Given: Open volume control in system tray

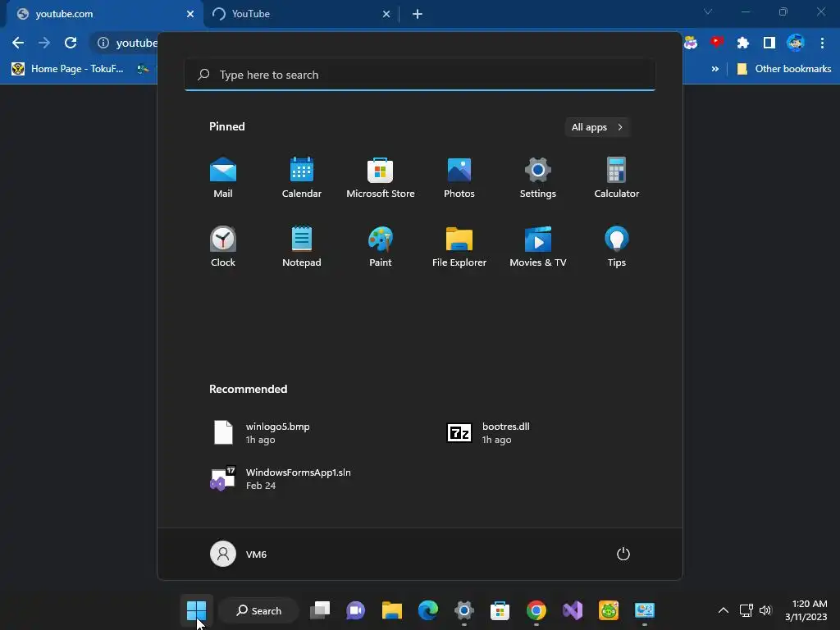Looking at the screenshot, I should click(765, 610).
